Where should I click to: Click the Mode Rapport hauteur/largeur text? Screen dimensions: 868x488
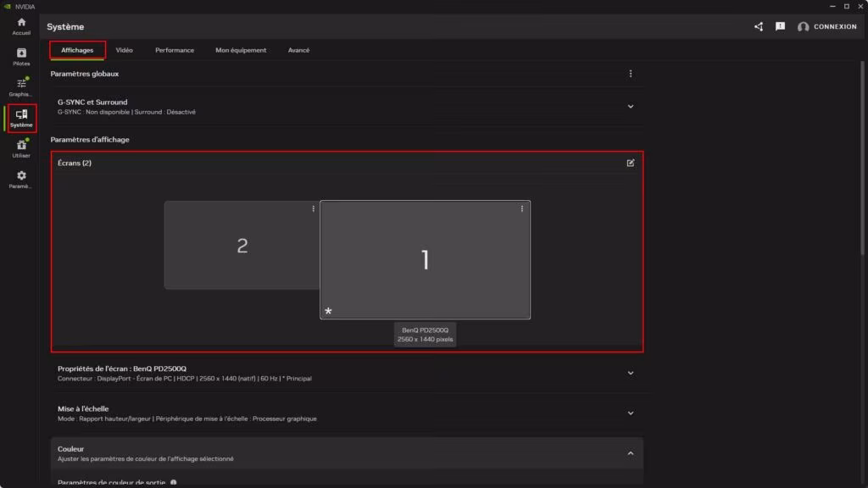click(x=187, y=419)
